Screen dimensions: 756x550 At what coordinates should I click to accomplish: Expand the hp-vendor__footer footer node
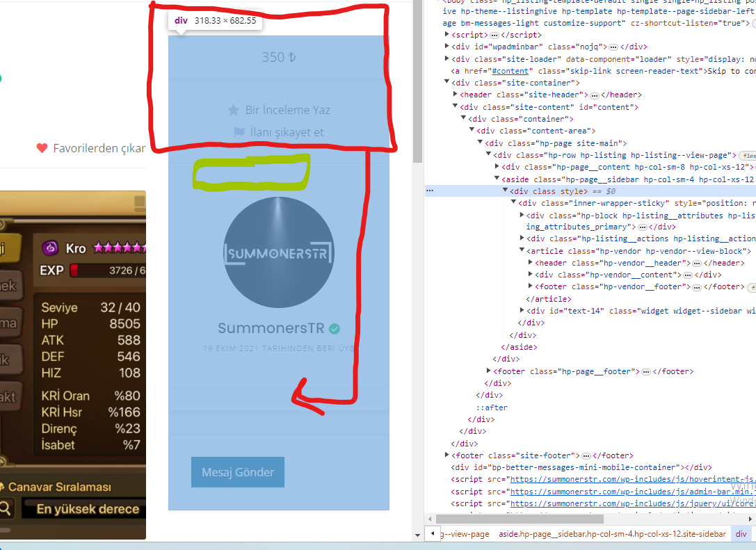point(530,286)
